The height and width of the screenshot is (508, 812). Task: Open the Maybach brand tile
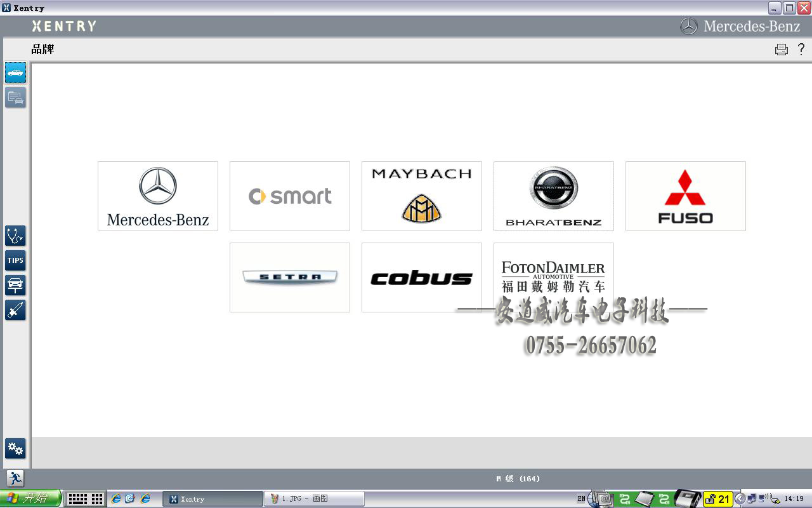click(x=422, y=196)
